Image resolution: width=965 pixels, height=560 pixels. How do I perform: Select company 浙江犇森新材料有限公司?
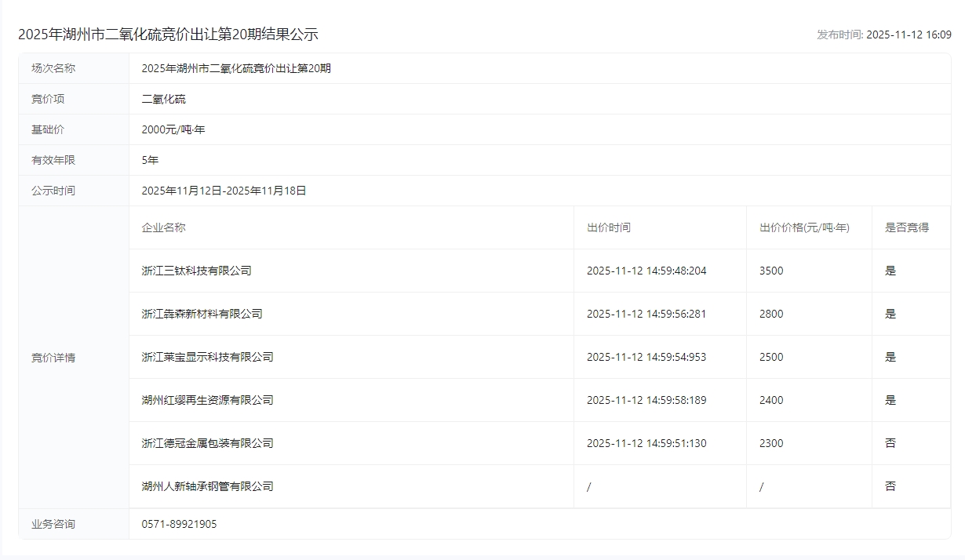click(202, 314)
